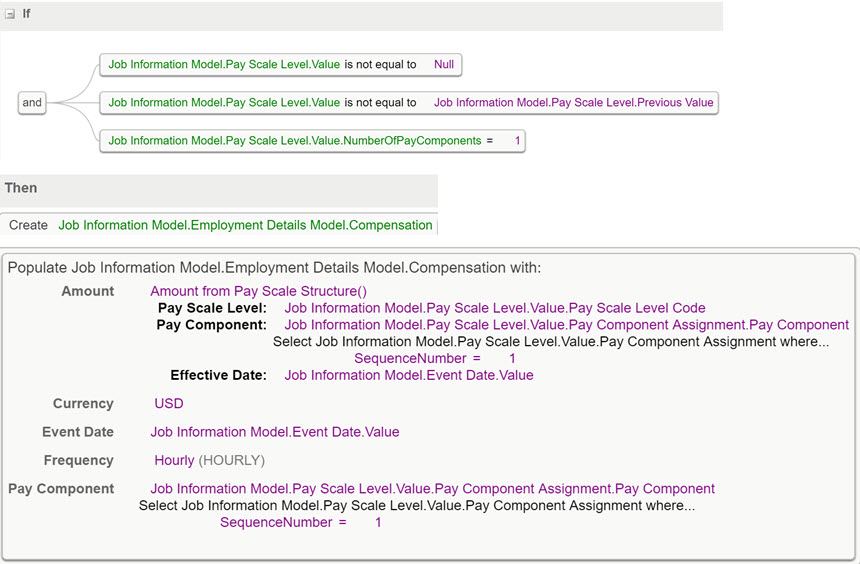Change the USD currency value
860x564 pixels.
click(168, 404)
